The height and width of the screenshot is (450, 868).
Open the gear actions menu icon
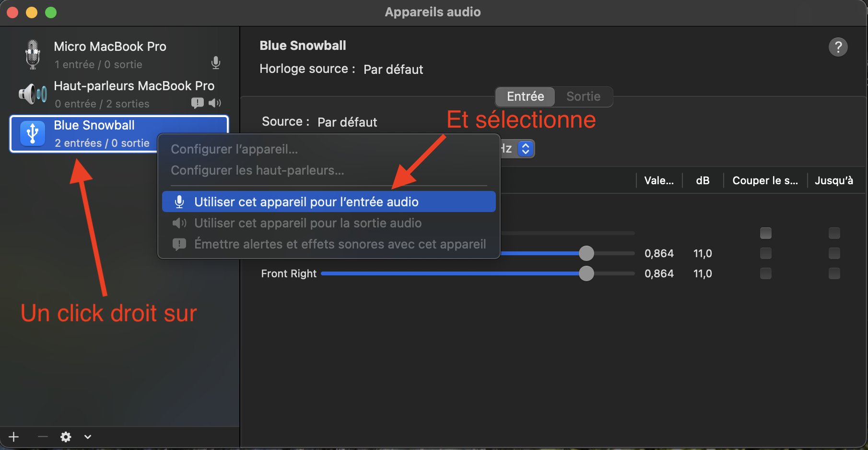point(66,437)
